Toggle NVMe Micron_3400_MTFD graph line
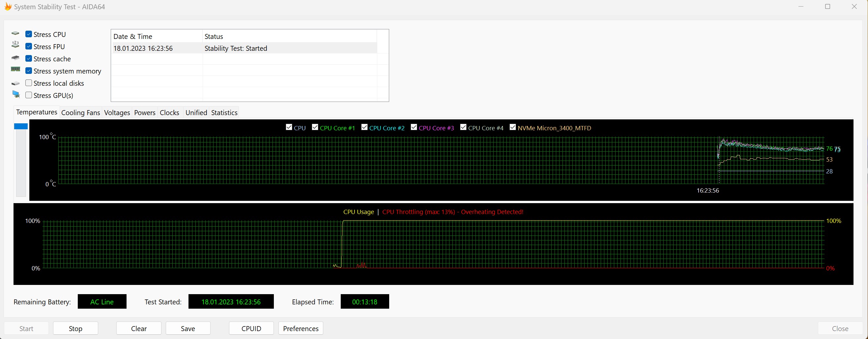868x339 pixels. (x=512, y=127)
